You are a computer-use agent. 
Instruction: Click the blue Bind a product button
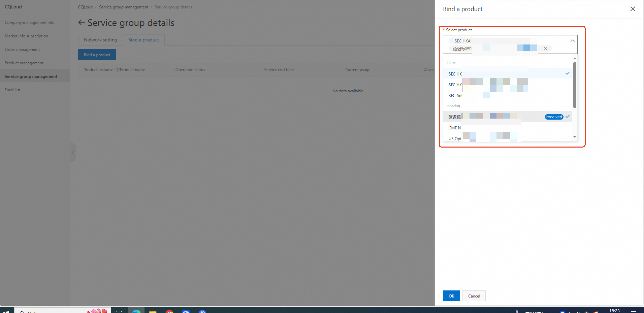pyautogui.click(x=97, y=55)
